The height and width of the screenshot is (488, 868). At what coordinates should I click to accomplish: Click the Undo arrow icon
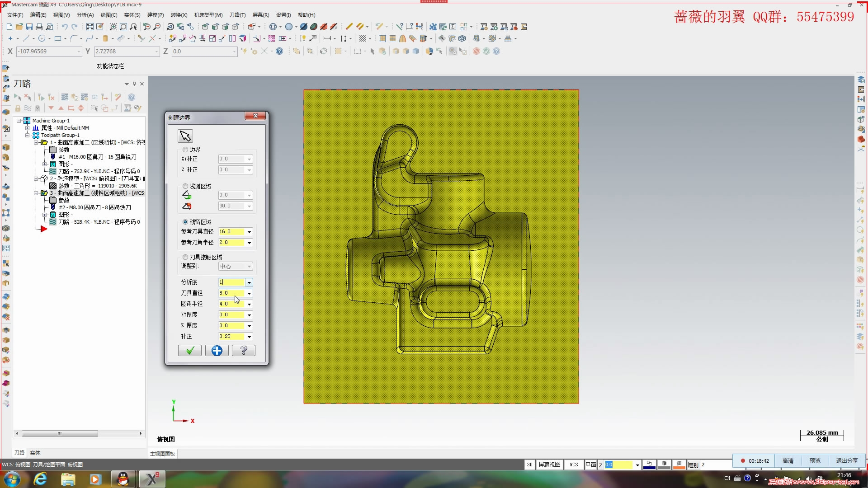(x=64, y=27)
